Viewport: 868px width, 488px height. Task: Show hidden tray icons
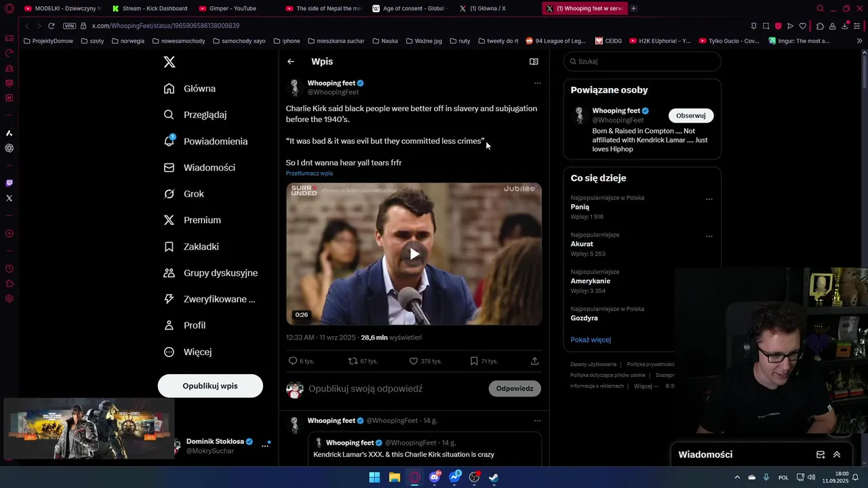coord(737,478)
